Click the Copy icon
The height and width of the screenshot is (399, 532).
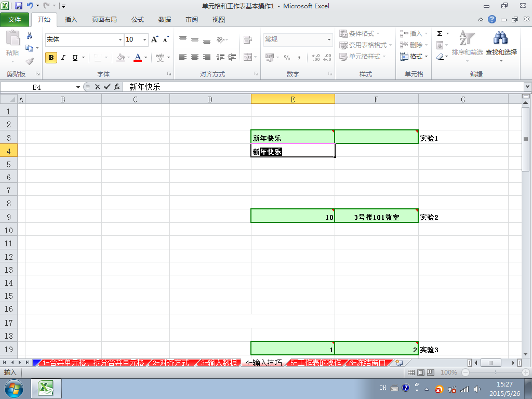pyautogui.click(x=30, y=48)
